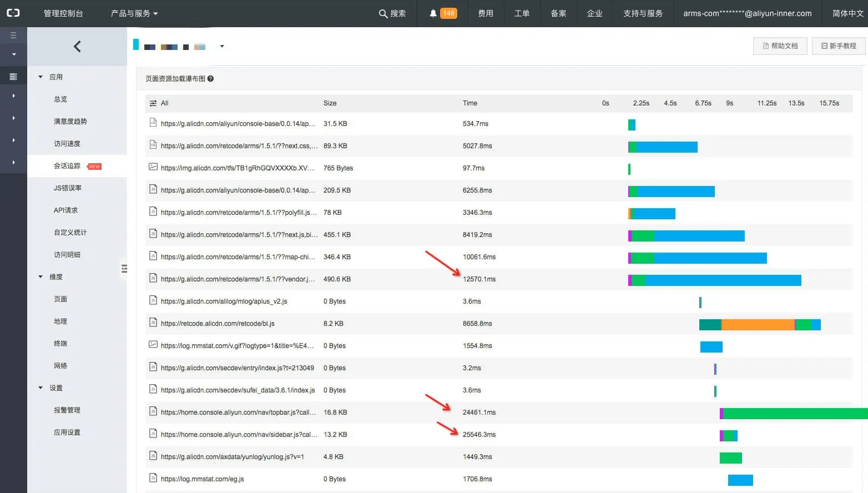Click the Time column header
This screenshot has height=493, width=868.
(x=470, y=103)
